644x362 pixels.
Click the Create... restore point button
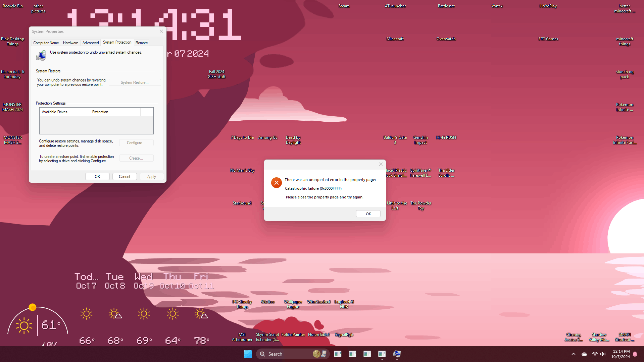tap(136, 158)
